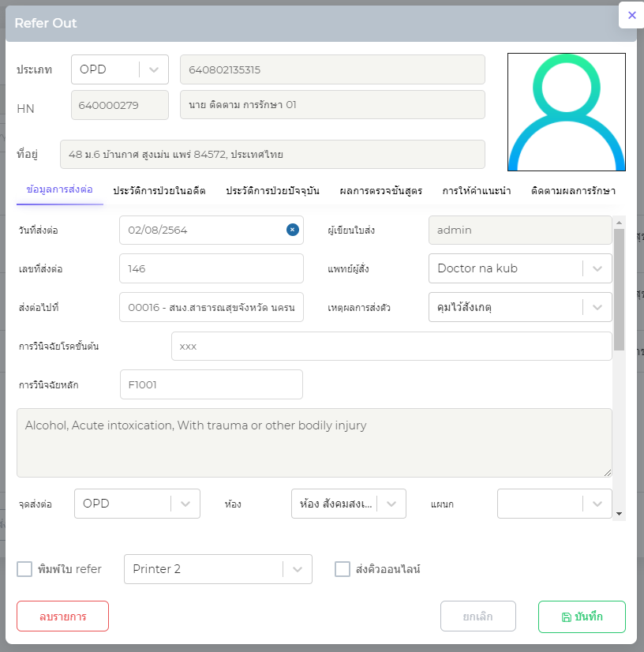The height and width of the screenshot is (652, 644).
Task: Open the ประเภท OPD dropdown
Action: click(x=154, y=69)
